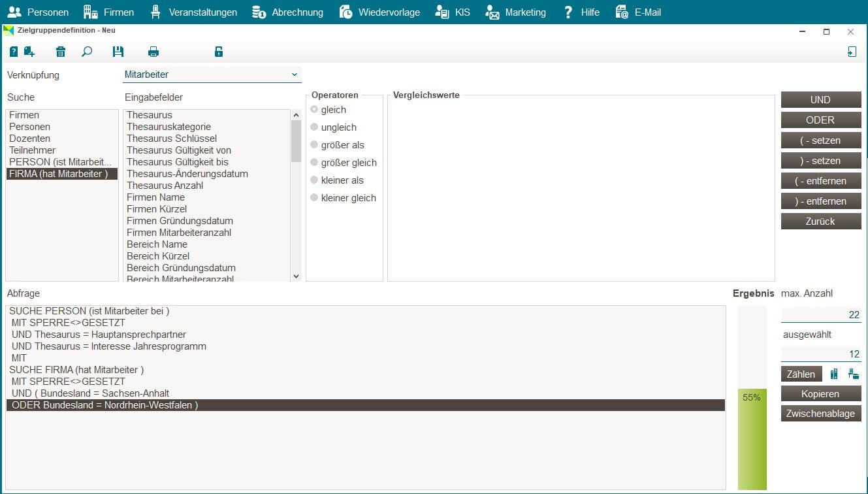
Task: Click the ODER button
Action: pyautogui.click(x=821, y=120)
